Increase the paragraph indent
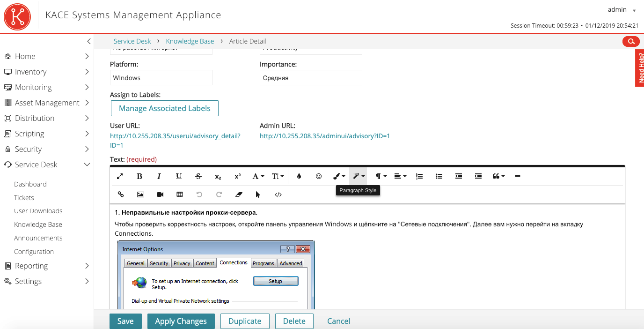This screenshot has height=329, width=644. 478,176
